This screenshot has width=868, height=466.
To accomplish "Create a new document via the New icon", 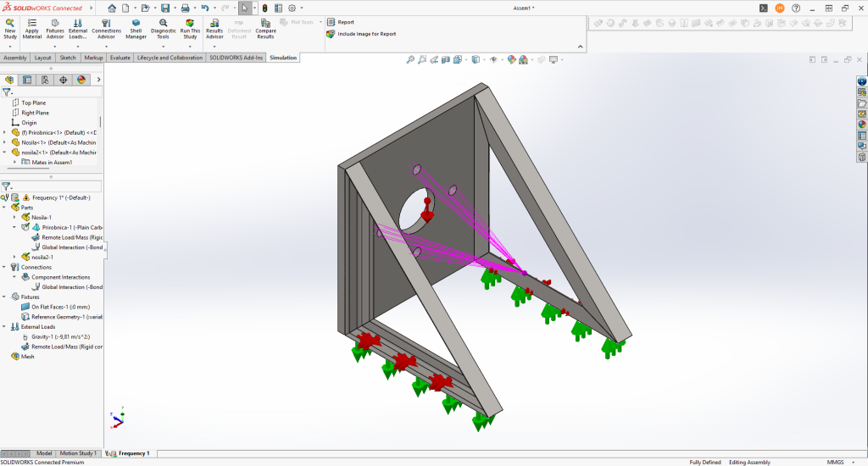I will (x=125, y=8).
